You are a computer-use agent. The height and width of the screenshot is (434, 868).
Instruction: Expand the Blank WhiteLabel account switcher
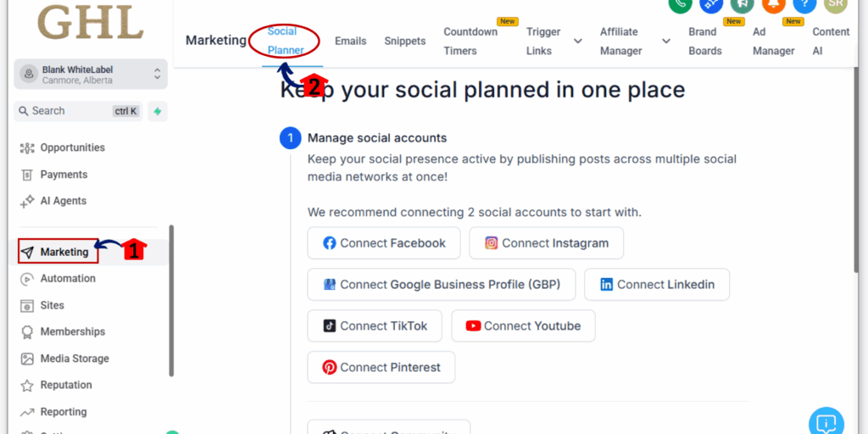coord(157,75)
